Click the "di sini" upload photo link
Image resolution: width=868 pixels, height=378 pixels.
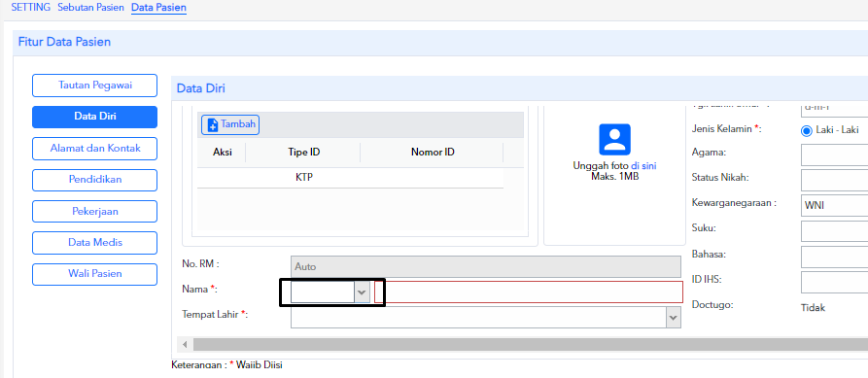pyautogui.click(x=643, y=165)
